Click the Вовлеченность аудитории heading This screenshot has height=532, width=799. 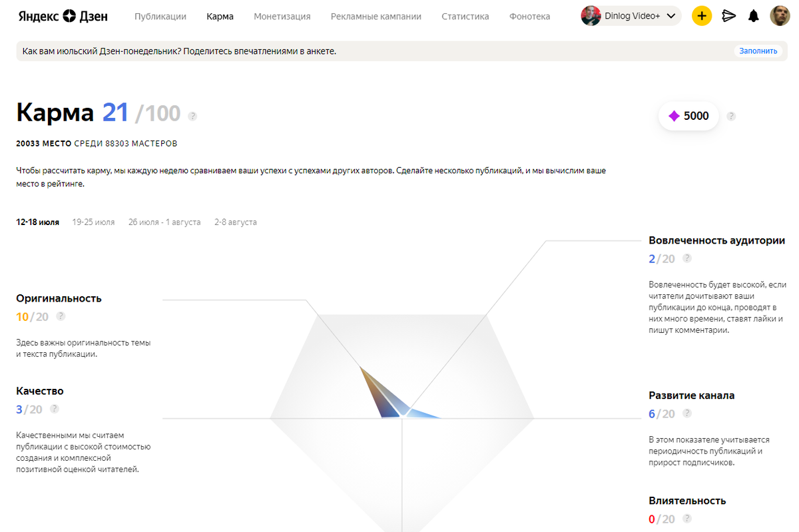(x=717, y=240)
